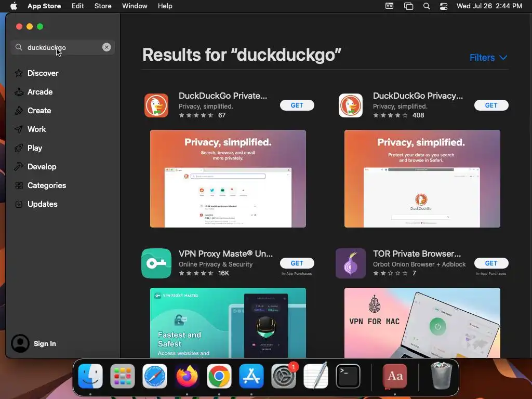Open Terminal from the Dock
Image resolution: width=532 pixels, height=399 pixels.
point(348,376)
